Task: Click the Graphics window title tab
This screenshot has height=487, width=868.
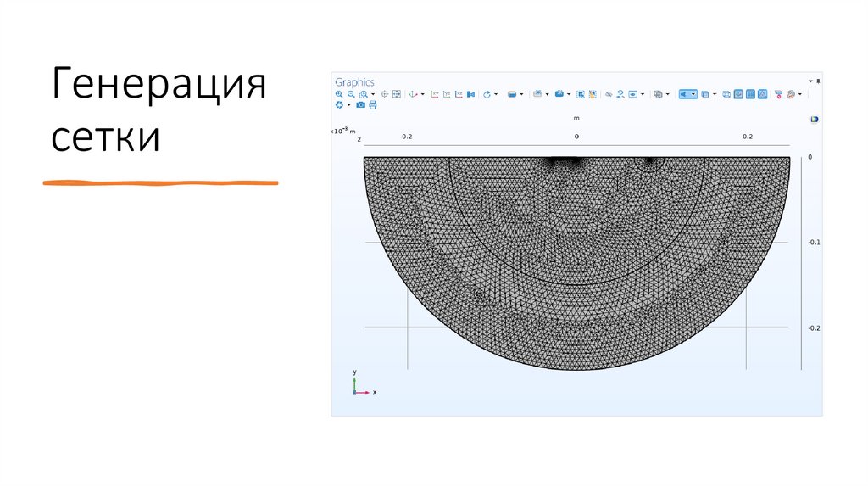Action: coord(354,82)
